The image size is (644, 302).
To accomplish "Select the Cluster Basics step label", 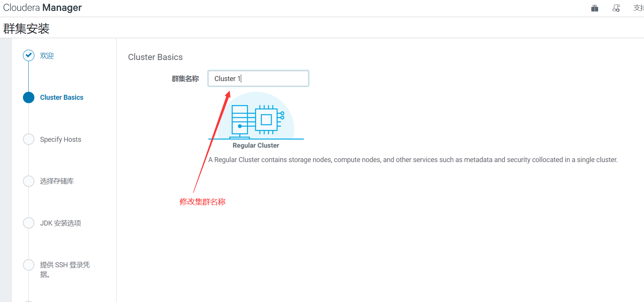I will [x=62, y=97].
